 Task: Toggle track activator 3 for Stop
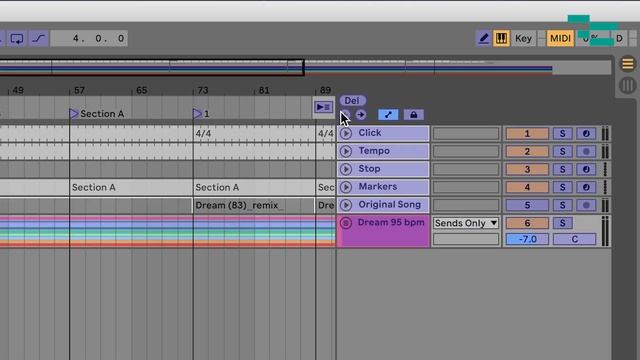527,169
